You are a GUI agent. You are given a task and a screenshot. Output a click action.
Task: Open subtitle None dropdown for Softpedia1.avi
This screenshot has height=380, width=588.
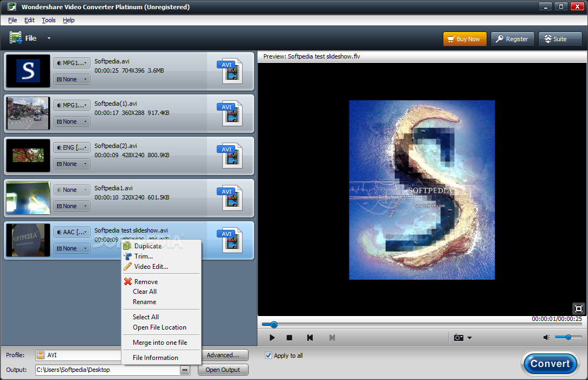72,207
